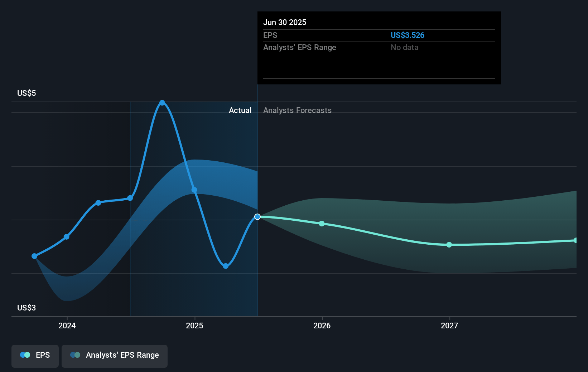Click the Actual section label
This screenshot has width=588, height=372.
click(x=240, y=110)
